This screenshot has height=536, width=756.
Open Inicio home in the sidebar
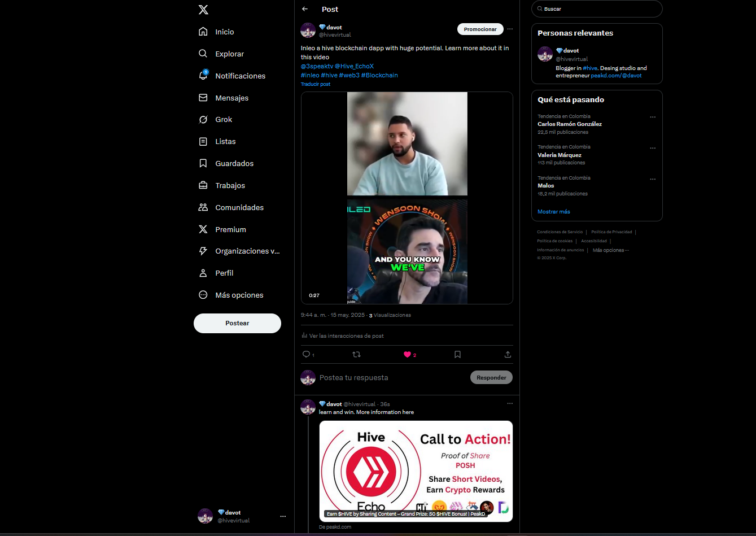[x=217, y=32]
